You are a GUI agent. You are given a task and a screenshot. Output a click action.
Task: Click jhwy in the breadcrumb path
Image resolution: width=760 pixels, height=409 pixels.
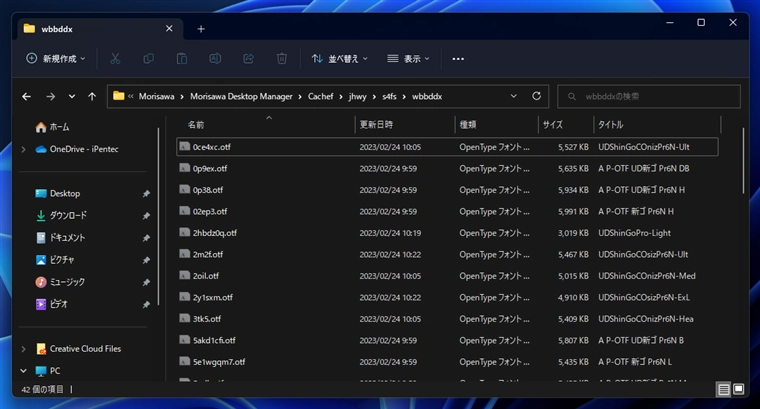click(358, 96)
